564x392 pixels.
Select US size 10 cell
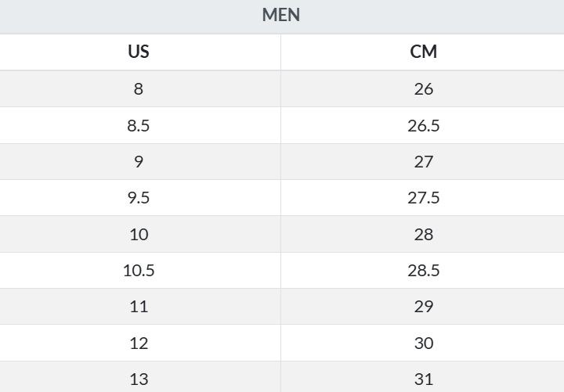point(139,234)
